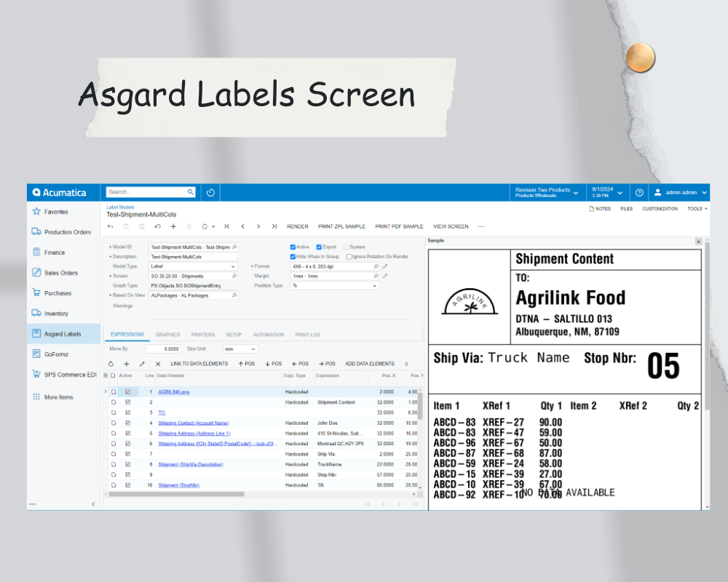Show More Items in the sidebar

click(53, 397)
